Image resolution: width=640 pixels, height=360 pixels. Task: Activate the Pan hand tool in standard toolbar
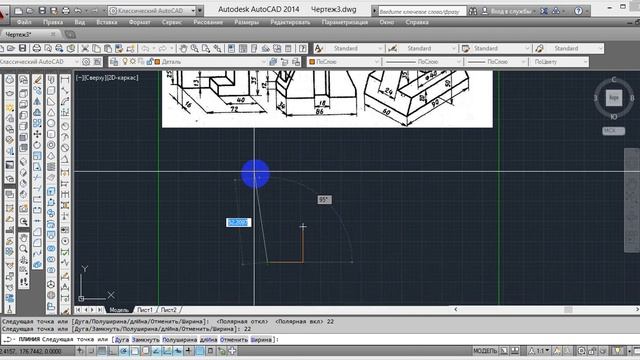[183, 49]
